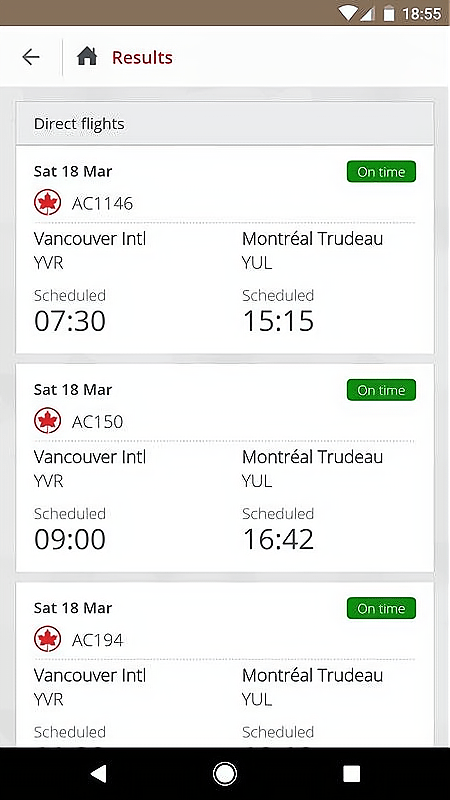Select On time badge for AC1146
Viewport: 450px width, 800px height.
381,172
